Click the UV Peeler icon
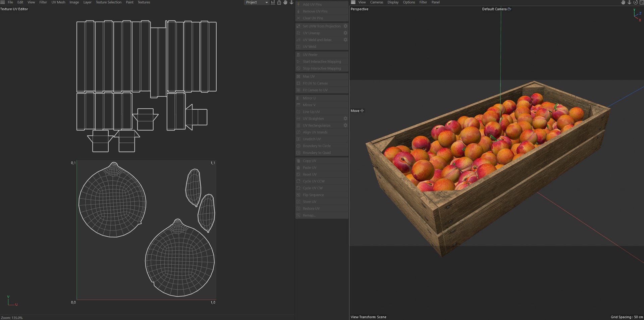 point(298,55)
